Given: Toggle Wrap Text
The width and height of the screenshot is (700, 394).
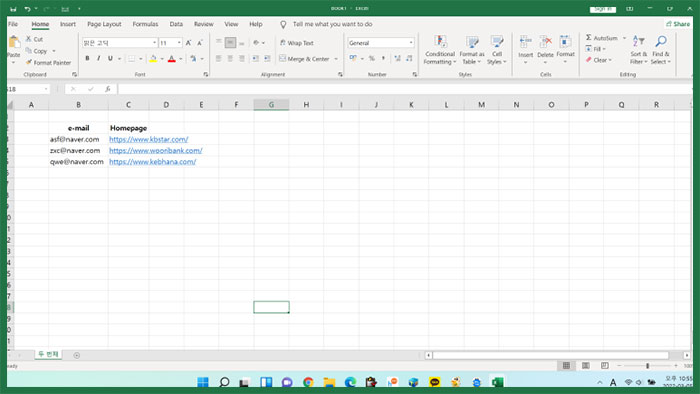Looking at the screenshot, I should 296,43.
